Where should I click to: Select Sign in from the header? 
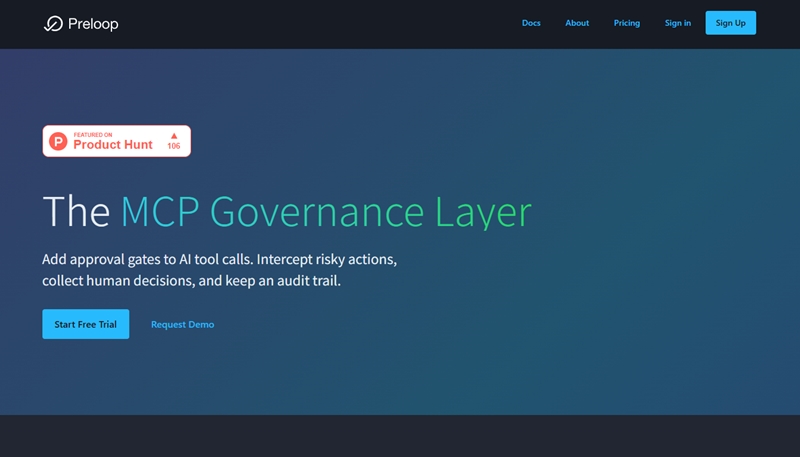point(678,23)
